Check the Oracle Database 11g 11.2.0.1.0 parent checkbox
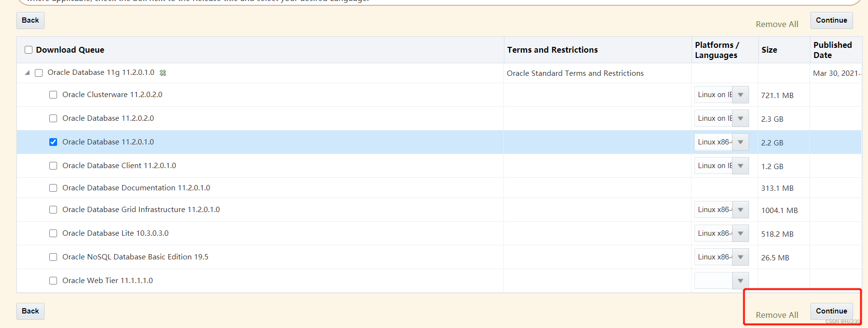868x328 pixels. coord(39,73)
